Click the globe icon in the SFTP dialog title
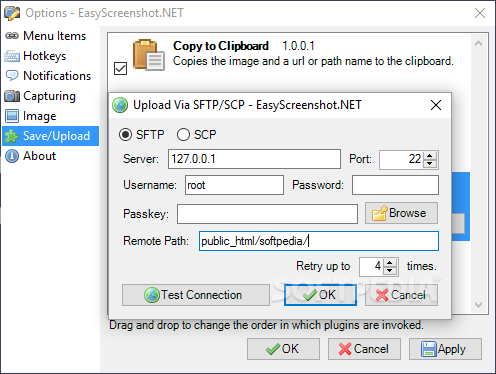Image resolution: width=496 pixels, height=374 pixels. 120,105
